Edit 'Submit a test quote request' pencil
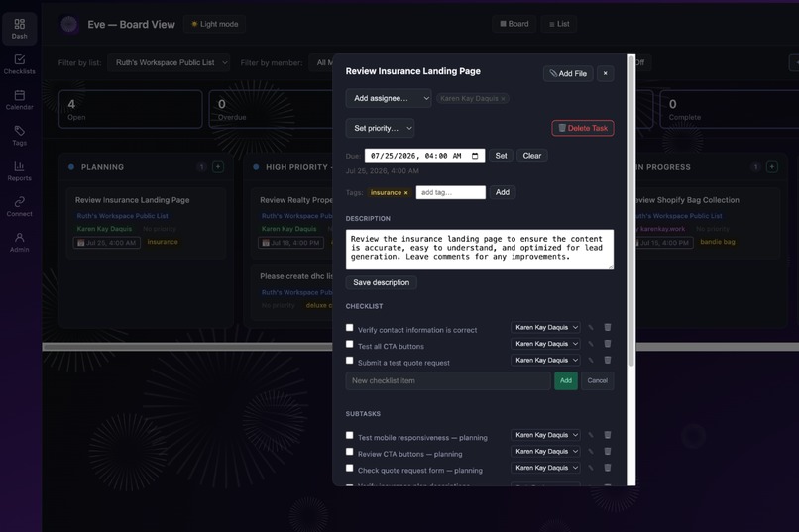 point(591,360)
